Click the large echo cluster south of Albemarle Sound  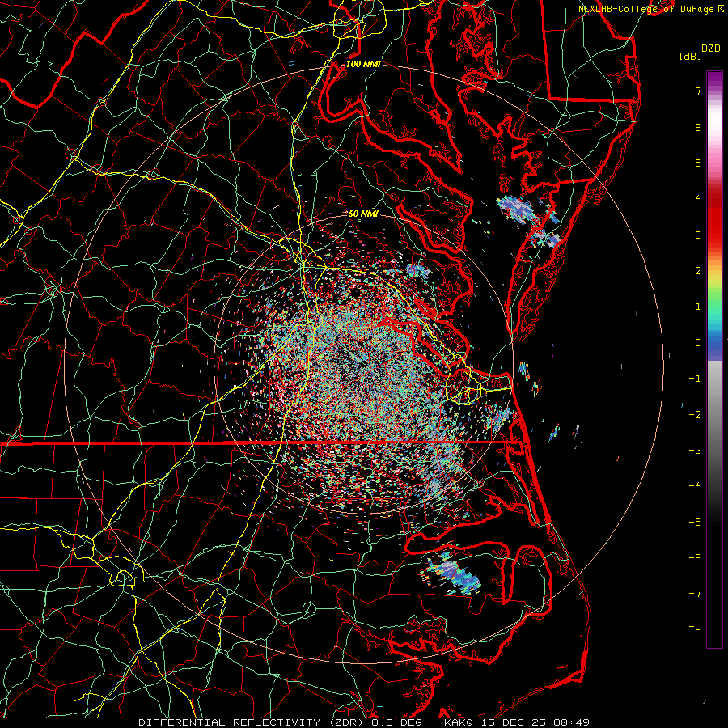coord(451,573)
